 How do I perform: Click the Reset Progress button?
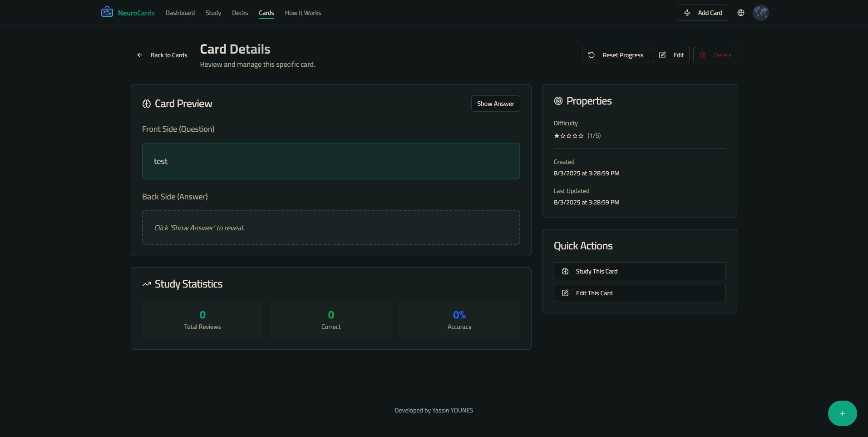point(616,55)
